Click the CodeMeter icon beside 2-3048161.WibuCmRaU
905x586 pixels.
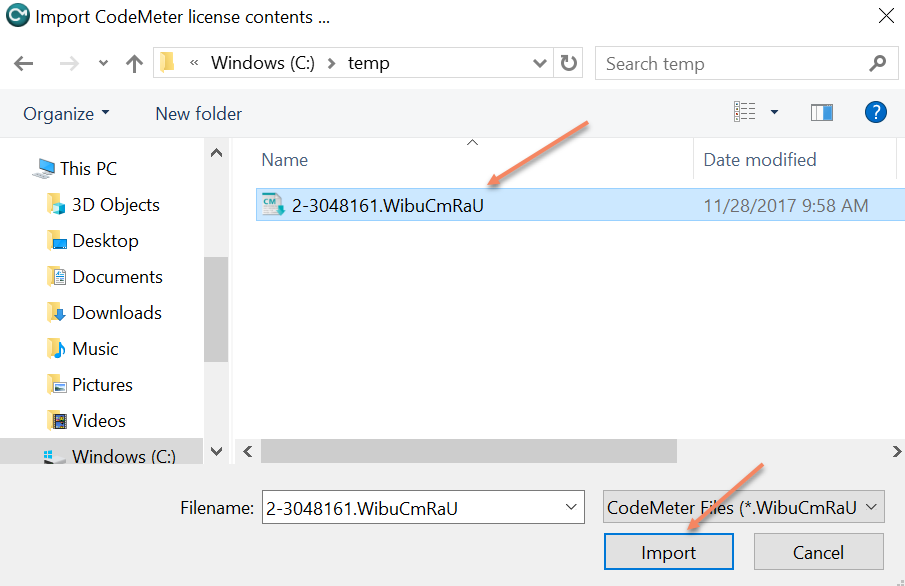272,205
